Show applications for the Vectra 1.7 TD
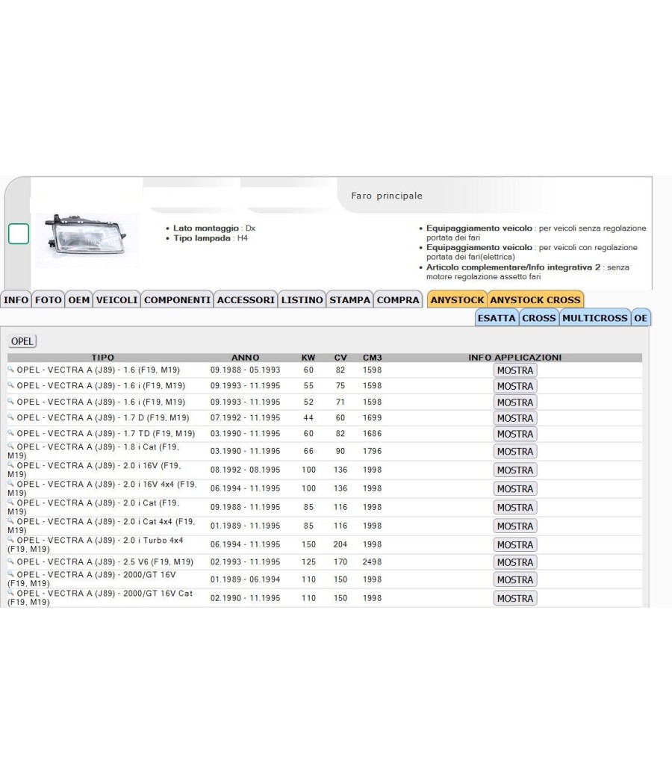Image resolution: width=672 pixels, height=784 pixels. tap(515, 434)
